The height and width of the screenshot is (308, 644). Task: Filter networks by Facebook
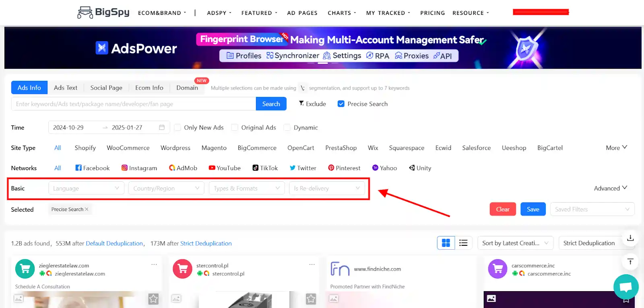[x=93, y=168]
